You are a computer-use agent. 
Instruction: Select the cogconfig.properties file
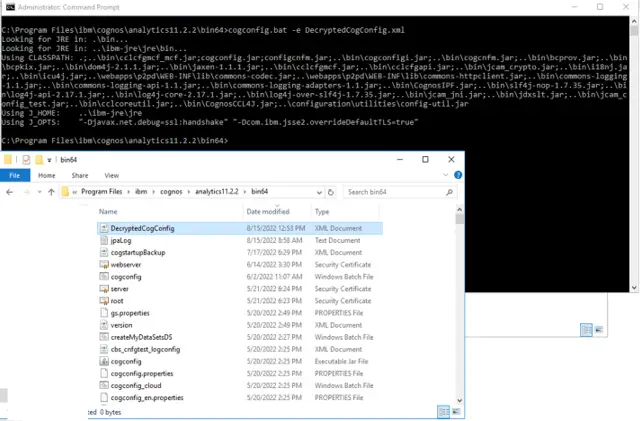point(240,374)
